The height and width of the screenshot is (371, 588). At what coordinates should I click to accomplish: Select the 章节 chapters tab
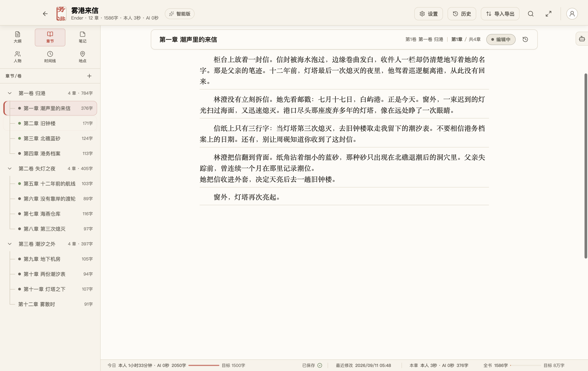point(50,37)
